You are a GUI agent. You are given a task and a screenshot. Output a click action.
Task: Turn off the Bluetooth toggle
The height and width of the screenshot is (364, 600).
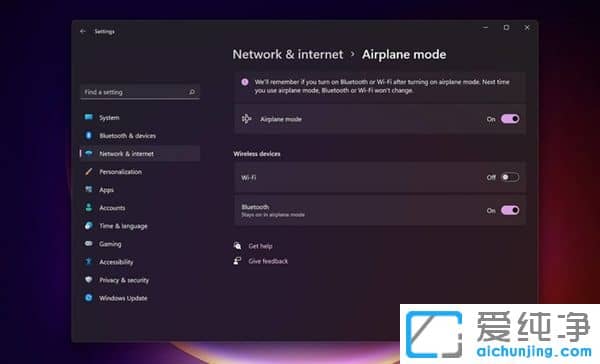pyautogui.click(x=510, y=210)
